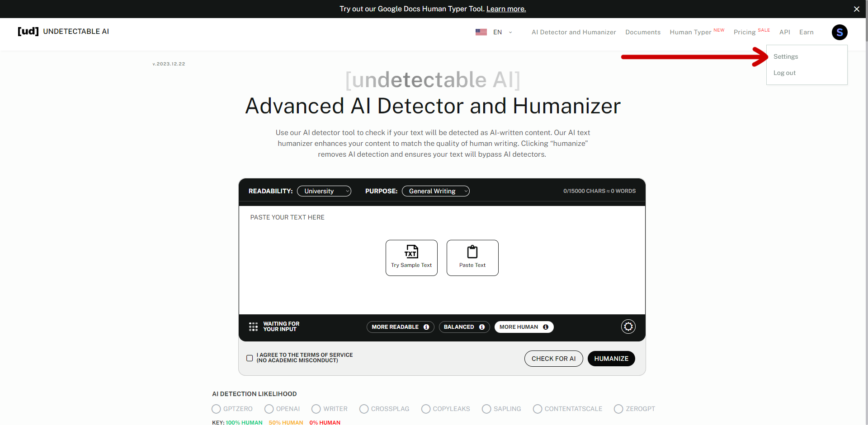Select the More Readable mode
Screen dimensions: 868x425
coord(400,327)
